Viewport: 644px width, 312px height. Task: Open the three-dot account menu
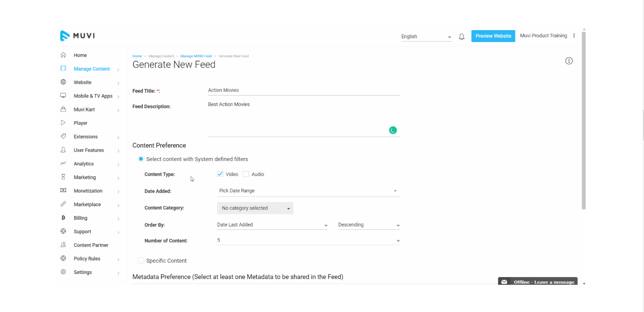(x=574, y=36)
